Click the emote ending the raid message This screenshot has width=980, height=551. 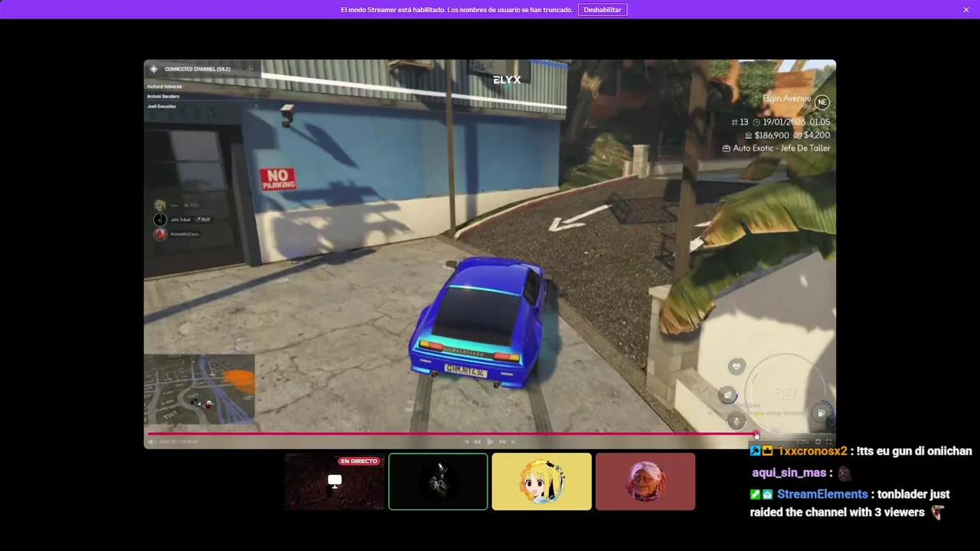point(937,513)
